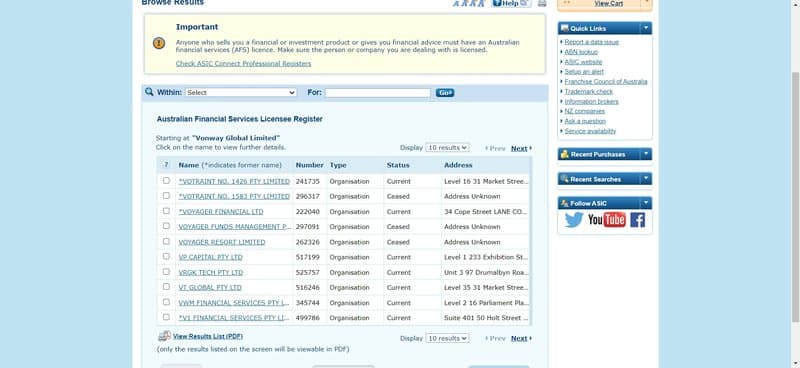Sort by the Status column header
This screenshot has height=368, width=800.
(x=398, y=165)
